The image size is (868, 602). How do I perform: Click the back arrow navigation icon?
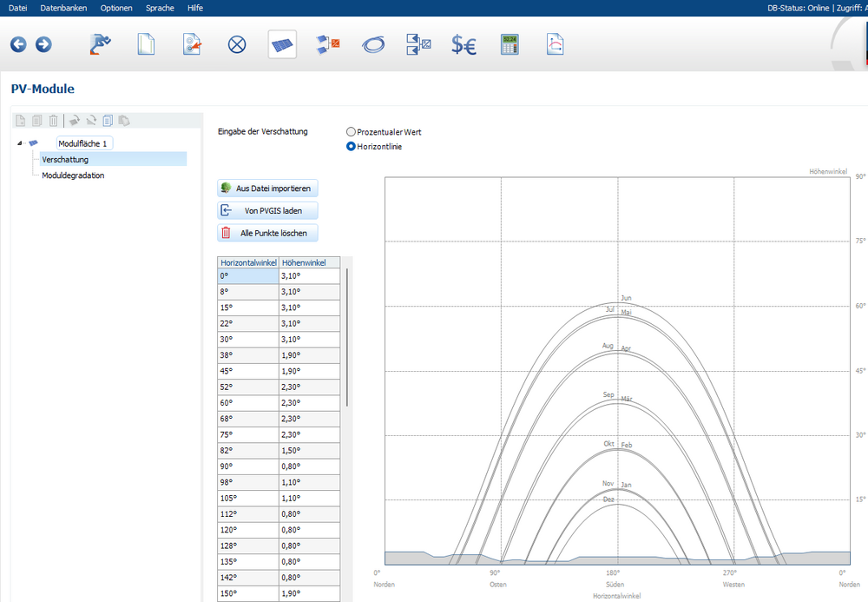[18, 44]
